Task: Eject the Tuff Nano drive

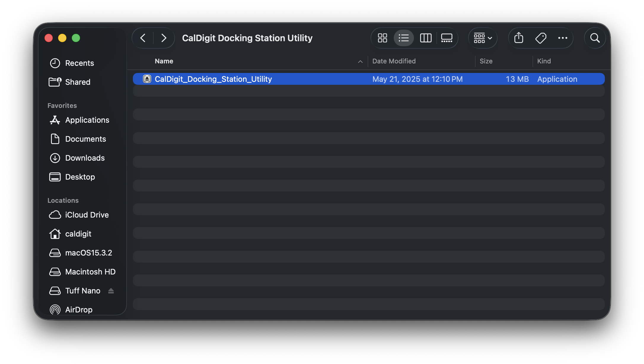Action: pos(111,291)
